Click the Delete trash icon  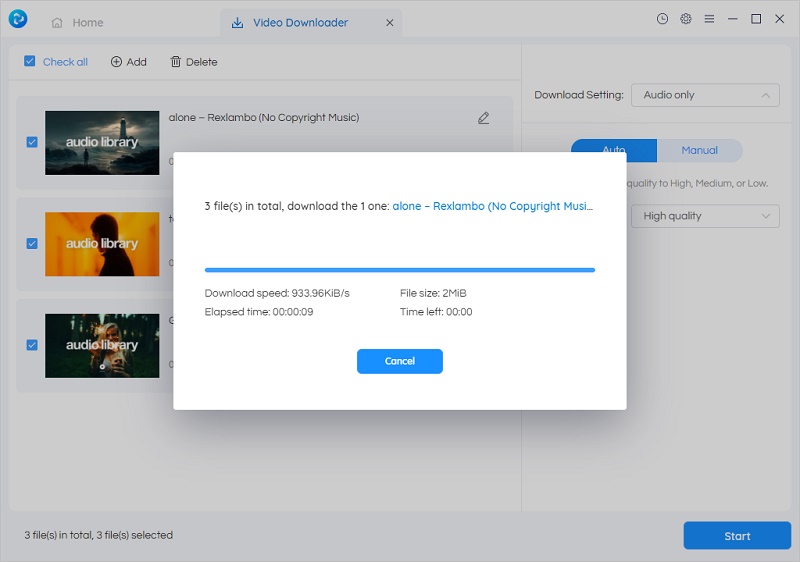point(176,62)
